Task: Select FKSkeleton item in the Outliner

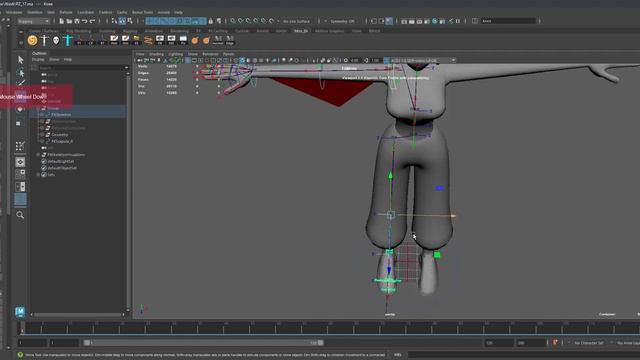Action: click(x=61, y=115)
